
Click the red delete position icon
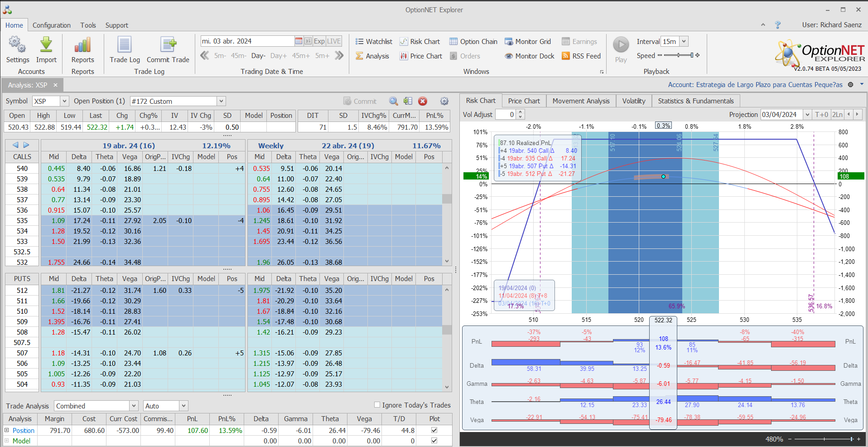pos(423,102)
